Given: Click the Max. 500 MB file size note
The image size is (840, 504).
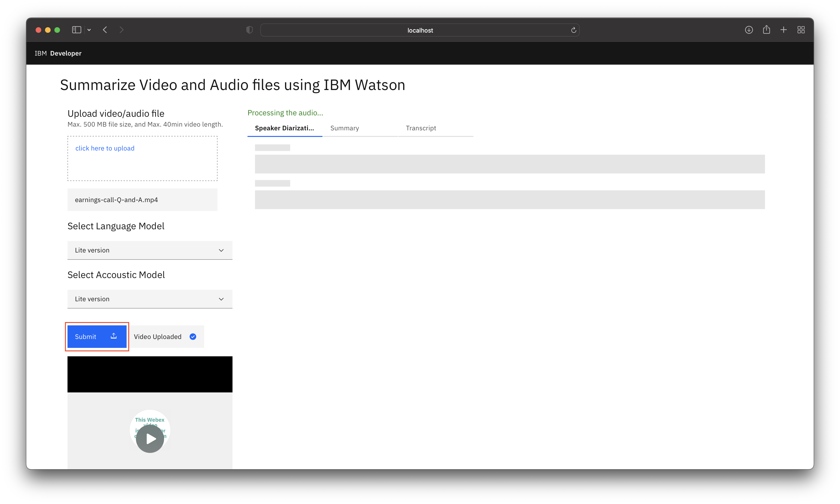Looking at the screenshot, I should (145, 124).
